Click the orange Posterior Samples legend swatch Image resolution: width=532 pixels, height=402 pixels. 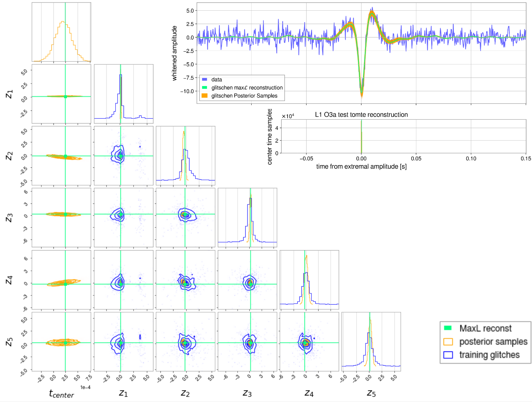coord(205,96)
